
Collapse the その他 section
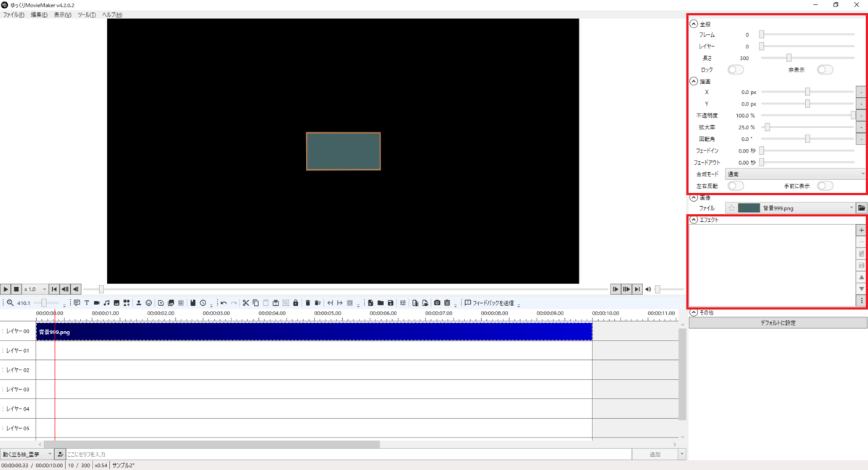(694, 312)
